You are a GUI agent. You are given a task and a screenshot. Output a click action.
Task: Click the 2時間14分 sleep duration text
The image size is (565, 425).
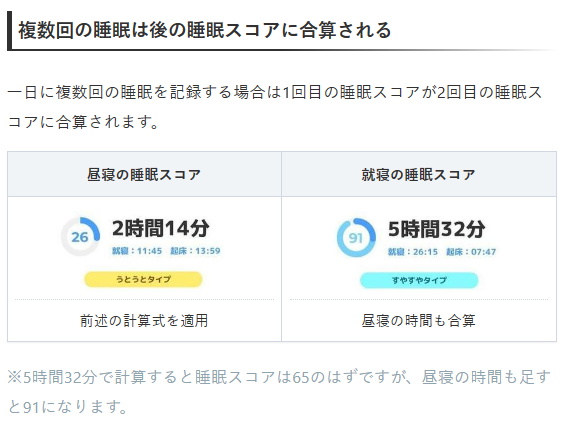pos(161,229)
